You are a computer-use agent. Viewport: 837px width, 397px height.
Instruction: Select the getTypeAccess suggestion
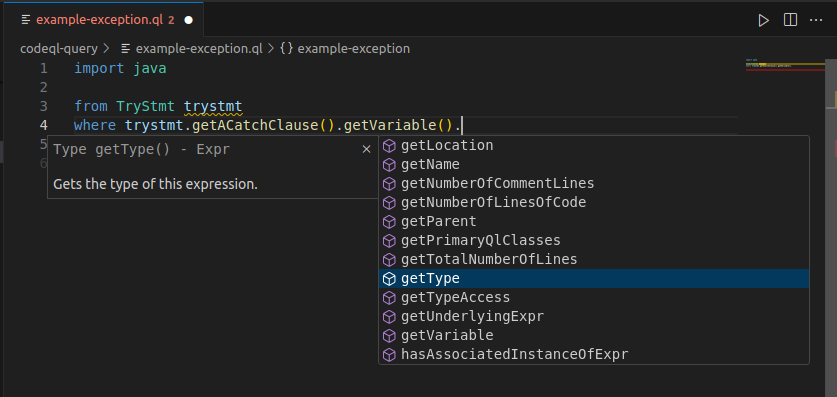pyautogui.click(x=594, y=297)
